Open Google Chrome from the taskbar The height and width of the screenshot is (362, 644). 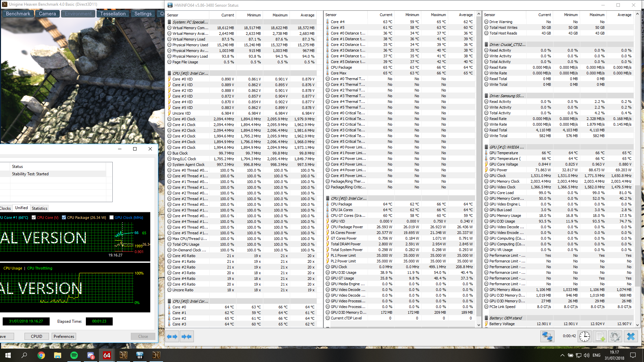(x=41, y=355)
